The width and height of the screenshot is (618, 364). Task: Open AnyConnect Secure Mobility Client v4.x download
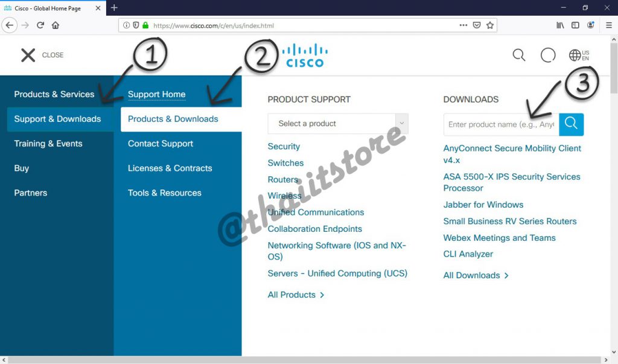(x=512, y=154)
